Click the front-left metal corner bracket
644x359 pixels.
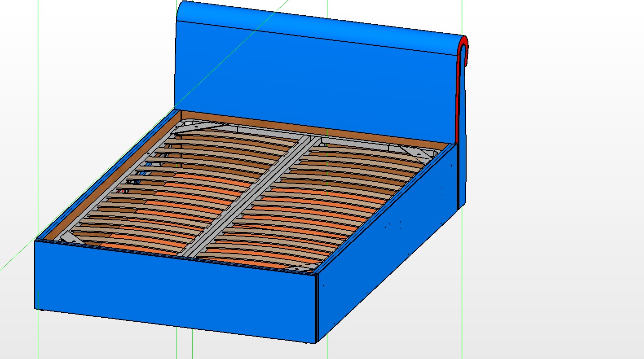pyautogui.click(x=70, y=237)
